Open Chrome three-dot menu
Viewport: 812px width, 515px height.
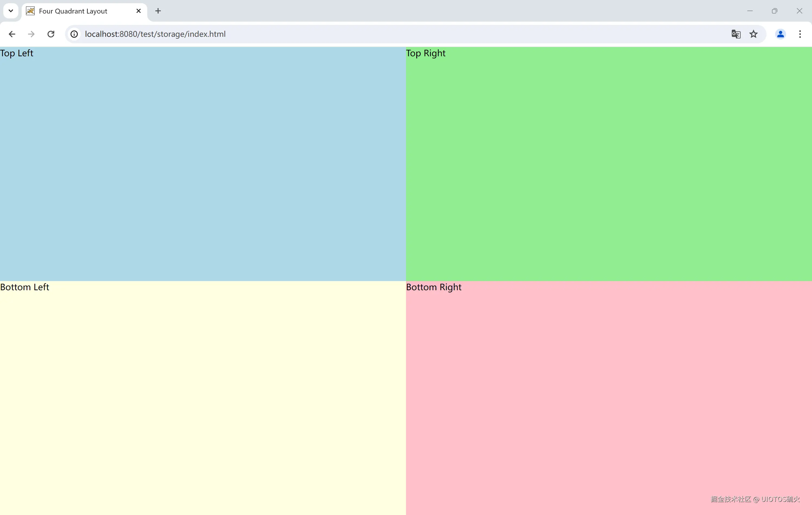(x=800, y=34)
